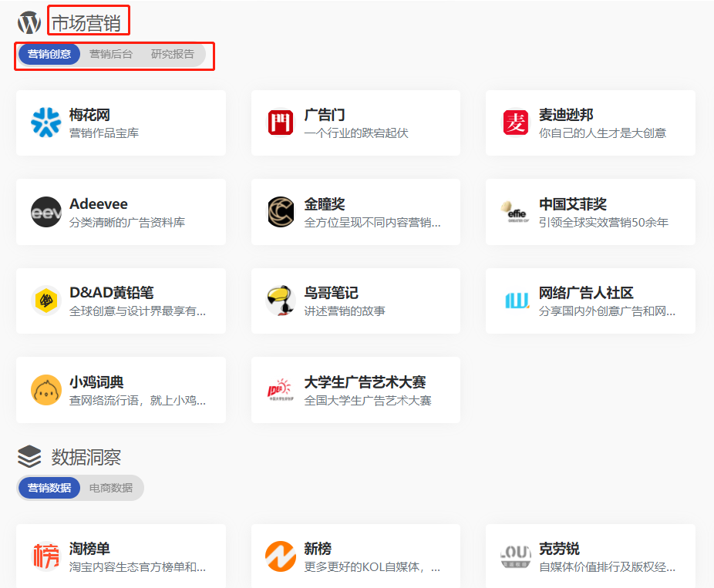714x588 pixels.
Task: Go to the 鸟哥笔记 title link
Action: [331, 293]
